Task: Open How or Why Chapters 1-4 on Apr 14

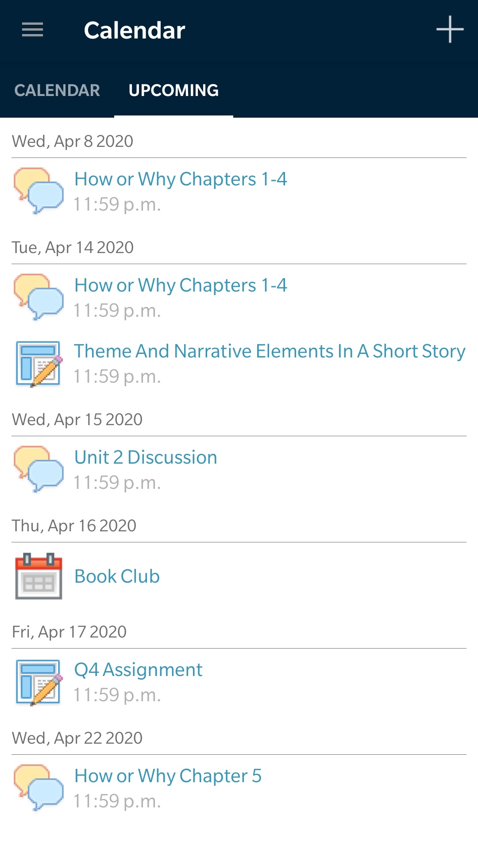Action: point(181,285)
